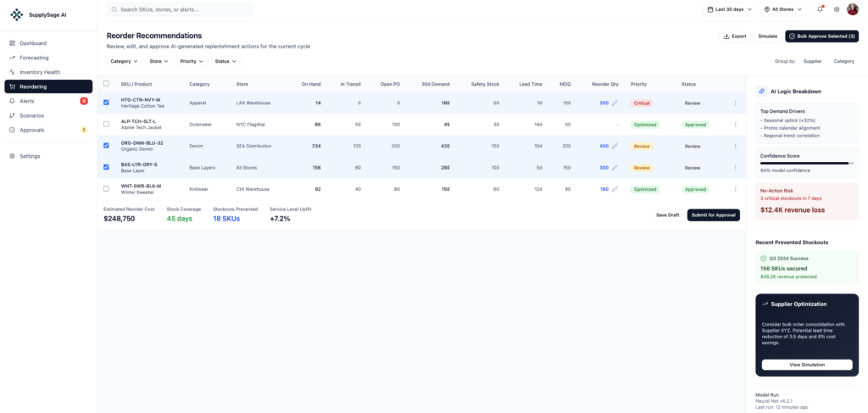Uncheck the HTG-CTN-NVY-M row checkbox
This screenshot has width=868, height=413.
(106, 103)
